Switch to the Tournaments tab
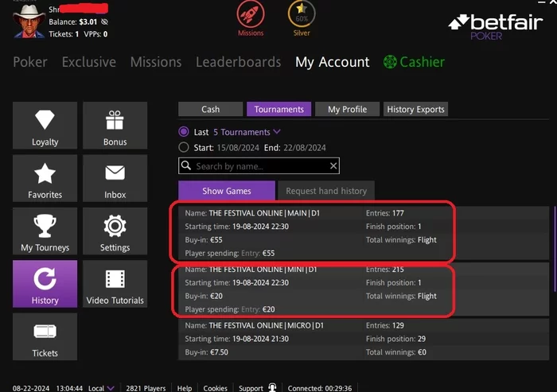Viewport: 557px width, 392px height. (278, 109)
